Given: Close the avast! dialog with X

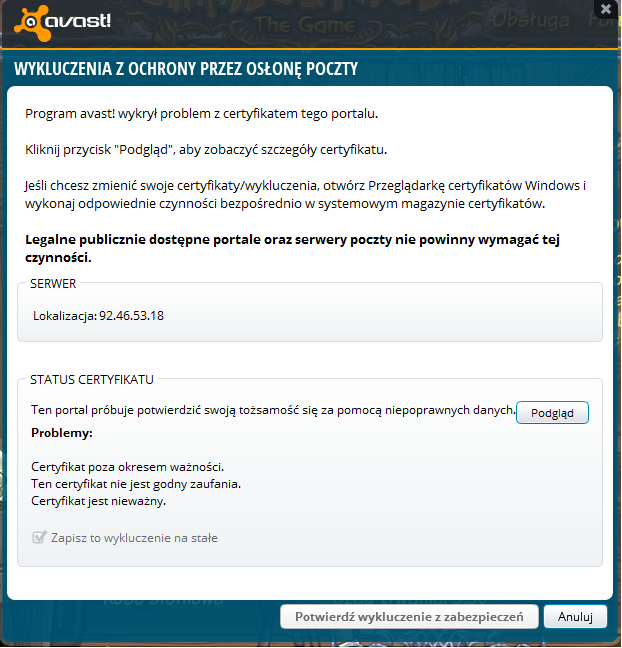Looking at the screenshot, I should tap(606, 9).
